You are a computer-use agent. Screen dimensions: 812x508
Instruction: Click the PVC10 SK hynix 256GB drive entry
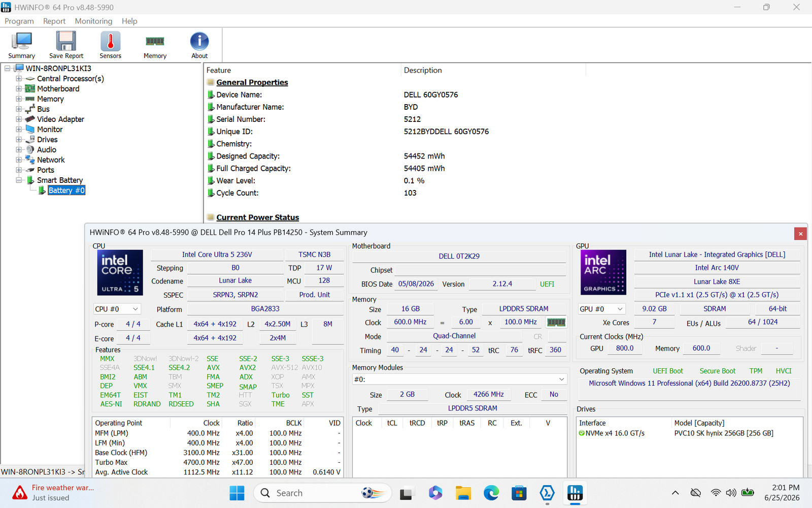[x=724, y=433]
